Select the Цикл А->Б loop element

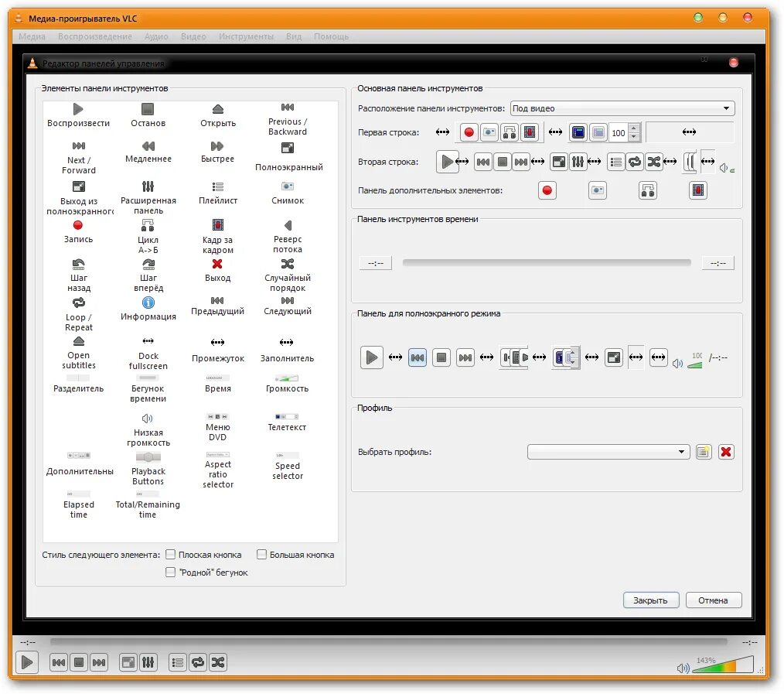click(148, 237)
